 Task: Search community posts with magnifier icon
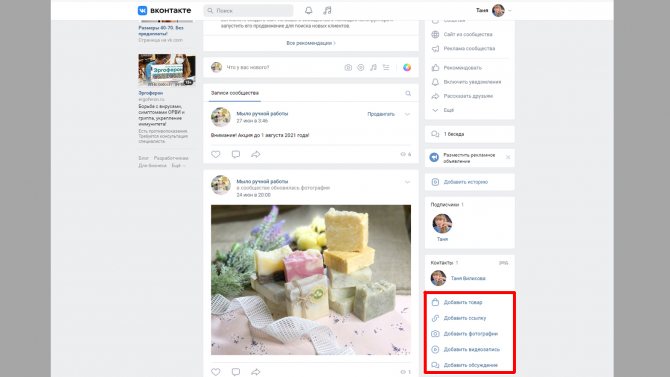(408, 93)
